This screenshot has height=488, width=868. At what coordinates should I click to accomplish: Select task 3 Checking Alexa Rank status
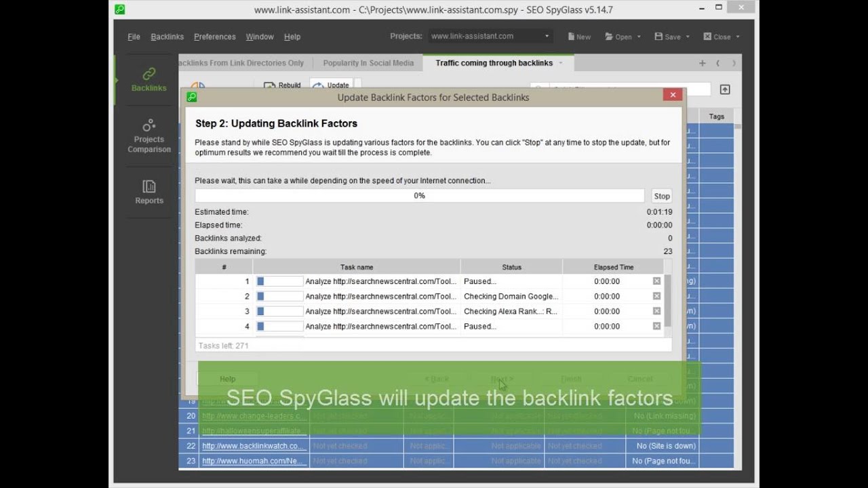(511, 311)
